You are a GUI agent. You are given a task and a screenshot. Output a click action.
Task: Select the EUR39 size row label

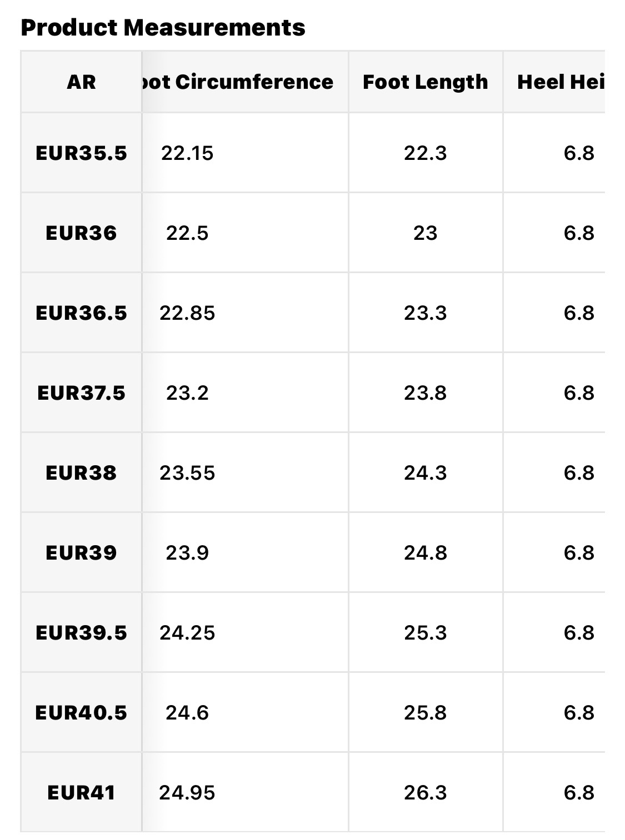tap(81, 552)
